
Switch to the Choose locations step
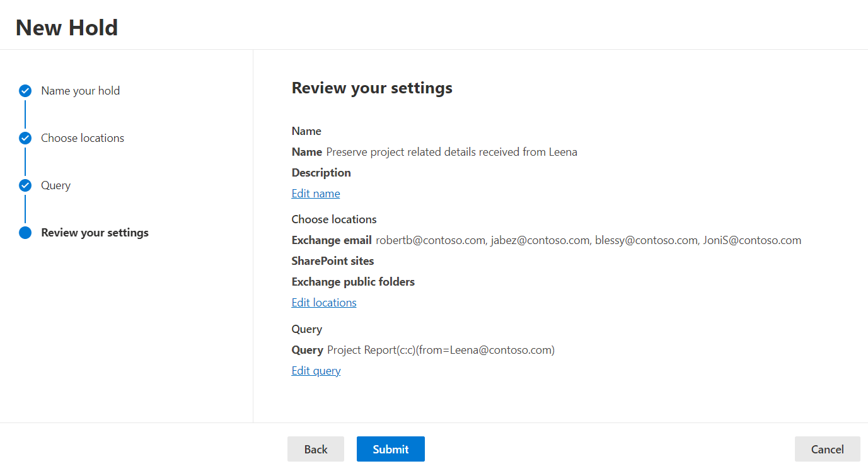click(x=82, y=137)
